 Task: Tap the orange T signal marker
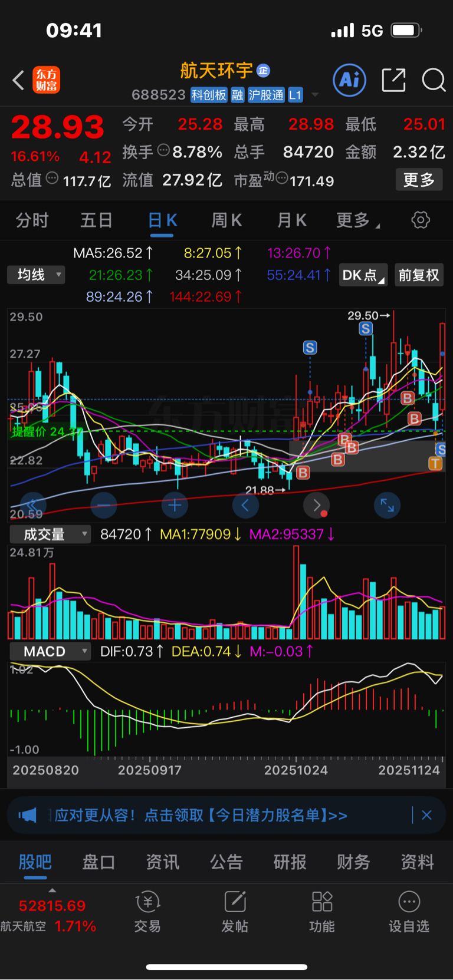coord(435,464)
